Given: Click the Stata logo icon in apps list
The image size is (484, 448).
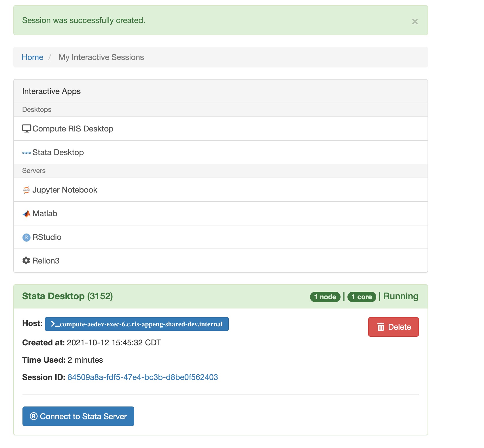Looking at the screenshot, I should click(27, 153).
